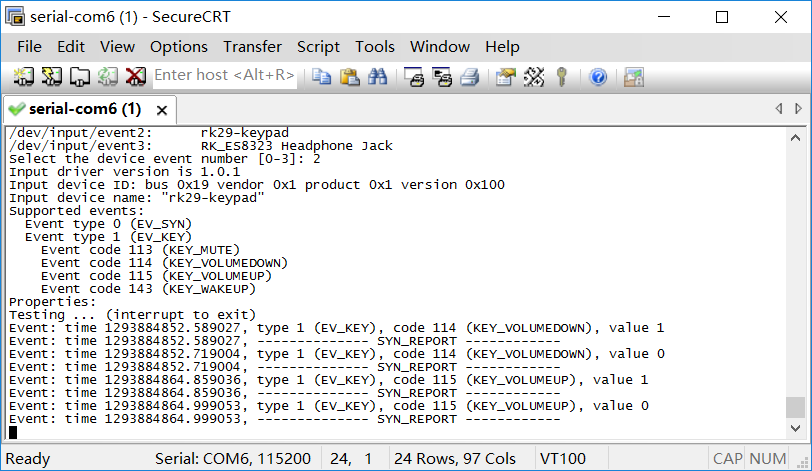Click the blue Help question icon

(x=598, y=77)
